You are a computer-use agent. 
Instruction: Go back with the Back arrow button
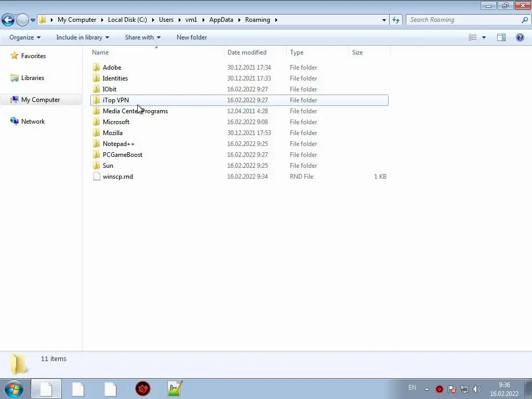8,20
